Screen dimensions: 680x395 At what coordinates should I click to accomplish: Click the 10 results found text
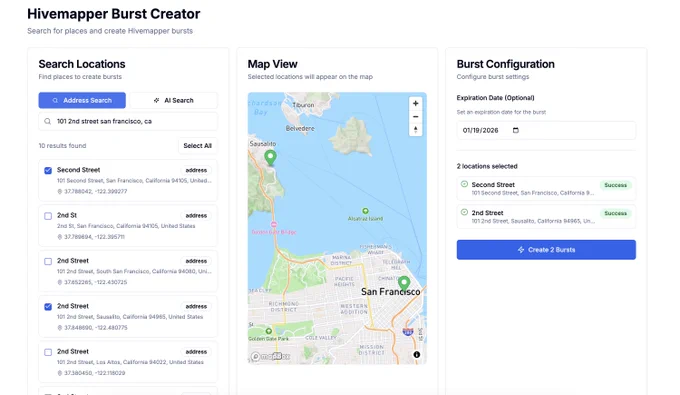coord(62,146)
